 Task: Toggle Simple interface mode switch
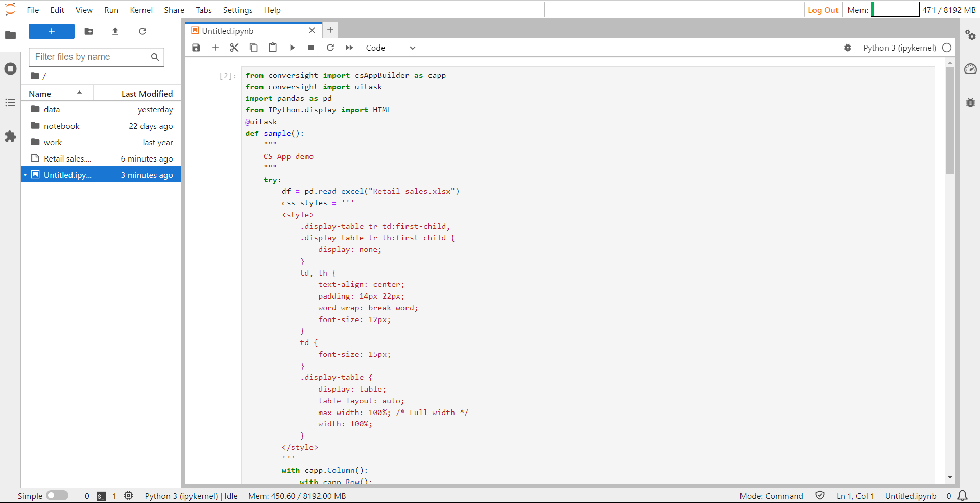pyautogui.click(x=57, y=496)
